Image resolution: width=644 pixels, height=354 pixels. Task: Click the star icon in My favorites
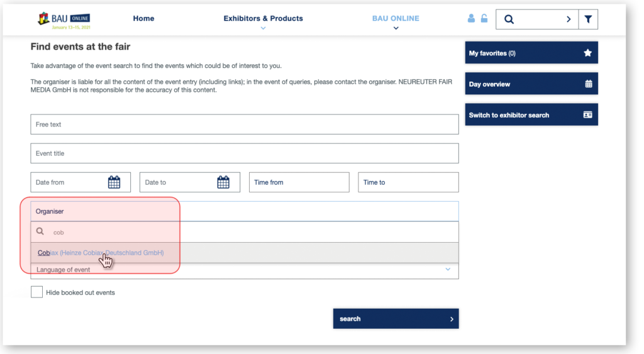coord(587,53)
